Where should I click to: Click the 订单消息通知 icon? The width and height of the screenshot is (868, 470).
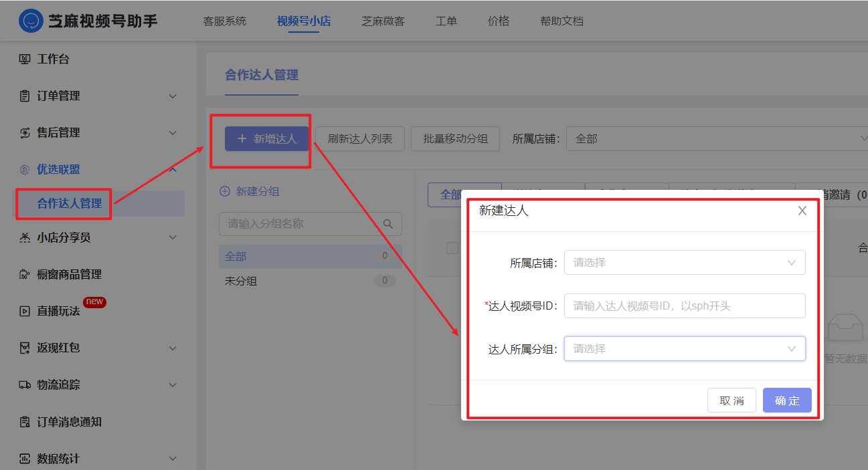click(25, 422)
